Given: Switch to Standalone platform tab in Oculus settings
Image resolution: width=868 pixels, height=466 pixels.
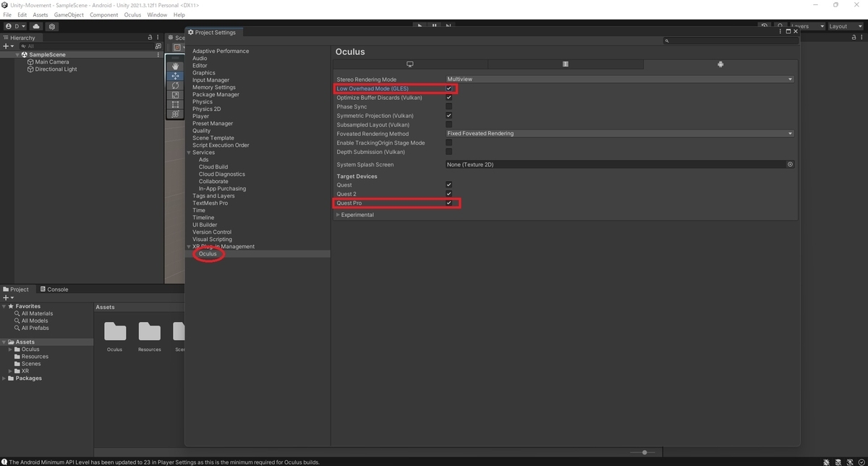Looking at the screenshot, I should (410, 64).
